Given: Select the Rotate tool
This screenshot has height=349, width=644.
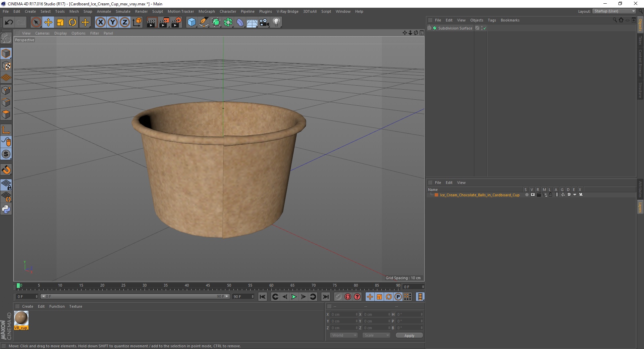Looking at the screenshot, I should (x=72, y=22).
